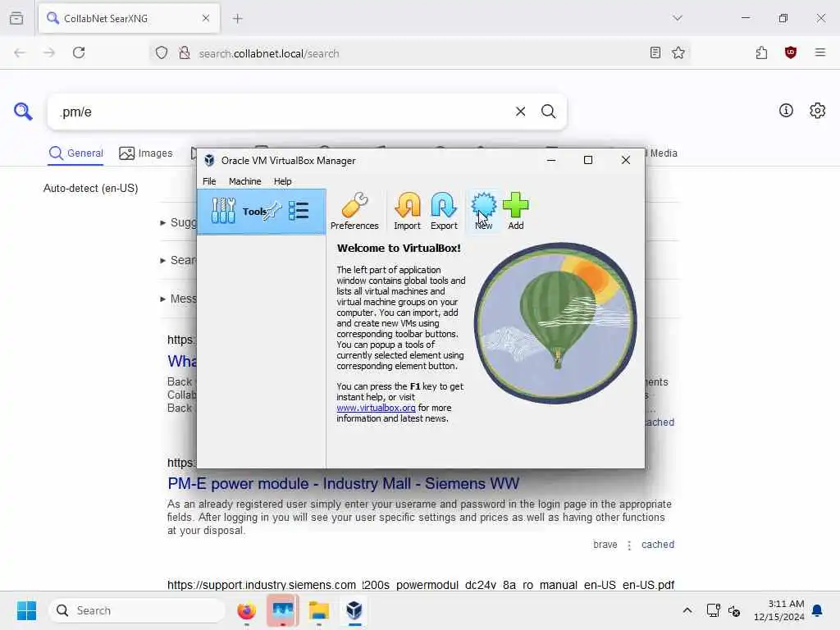The width and height of the screenshot is (840, 630).
Task: Close the CollabNet SearXNG tab
Action: pos(206,18)
